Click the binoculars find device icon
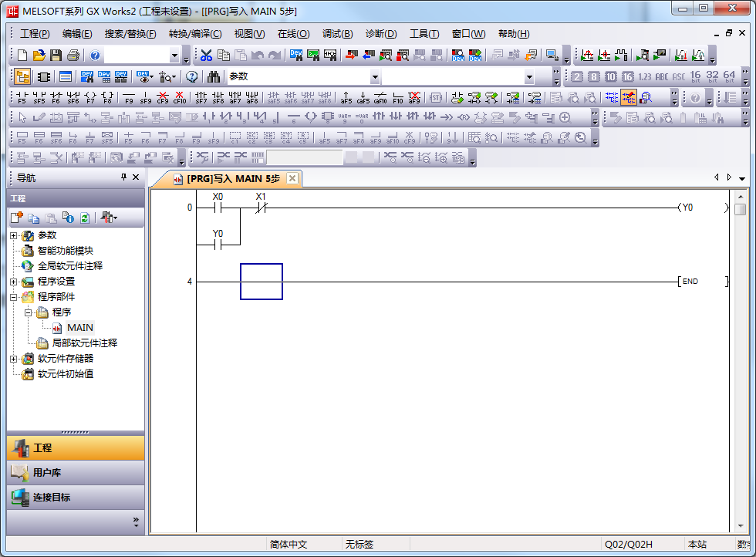This screenshot has height=557, width=756. pos(214,77)
